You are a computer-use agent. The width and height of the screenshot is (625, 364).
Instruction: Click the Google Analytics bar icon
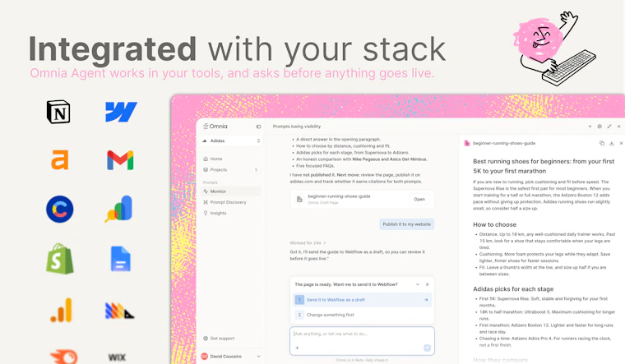[61, 310]
